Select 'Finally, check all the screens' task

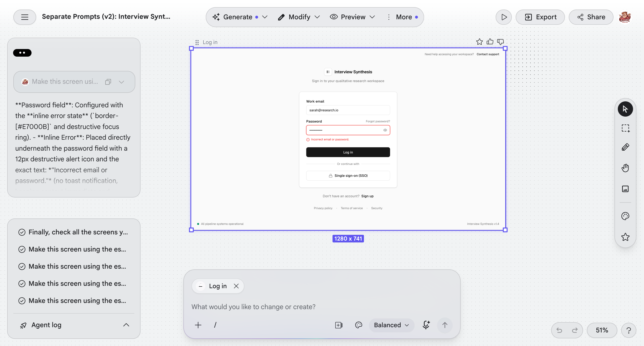[74, 232]
